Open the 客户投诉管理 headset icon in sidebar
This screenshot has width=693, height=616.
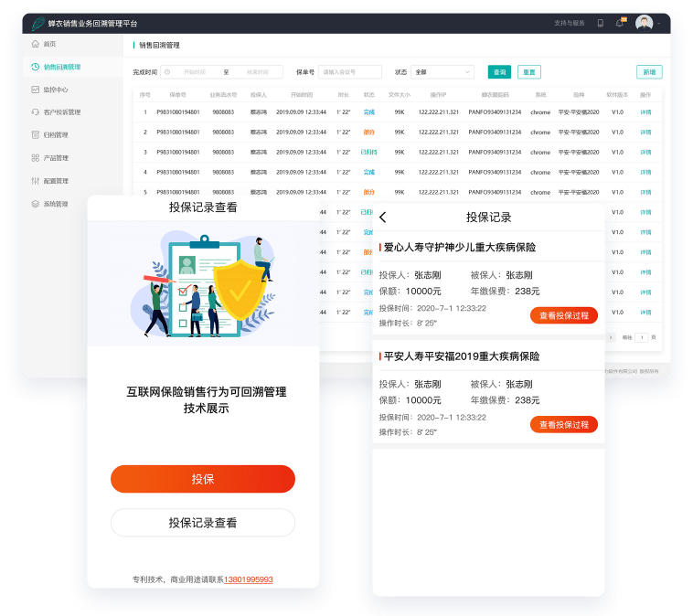[36, 112]
